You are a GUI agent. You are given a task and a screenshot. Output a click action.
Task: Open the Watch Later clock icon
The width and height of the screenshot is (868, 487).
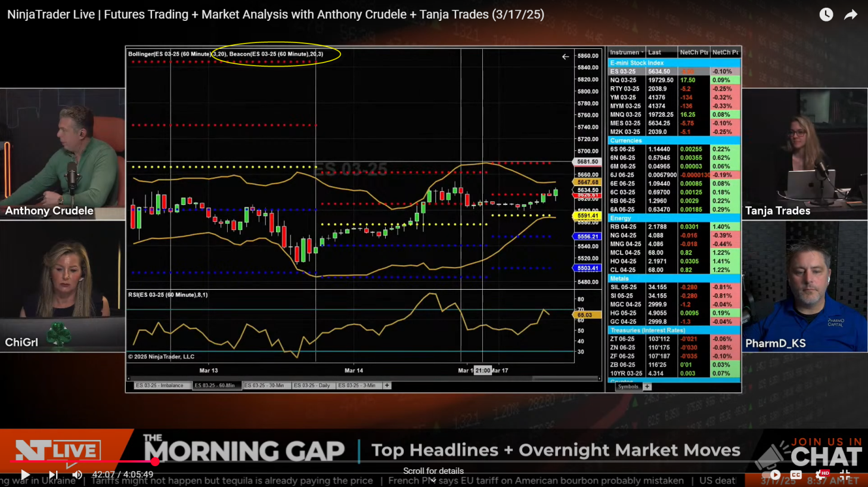point(826,15)
